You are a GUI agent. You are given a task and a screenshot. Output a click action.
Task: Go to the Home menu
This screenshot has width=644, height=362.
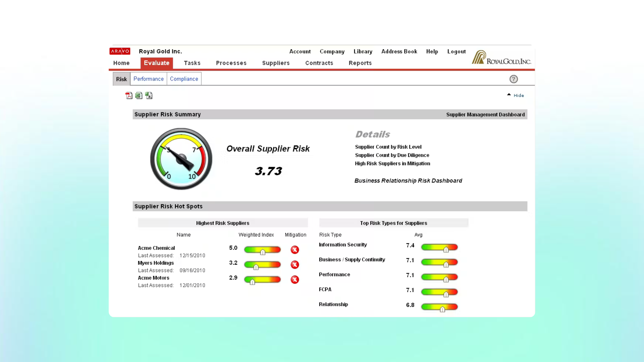pos(121,63)
